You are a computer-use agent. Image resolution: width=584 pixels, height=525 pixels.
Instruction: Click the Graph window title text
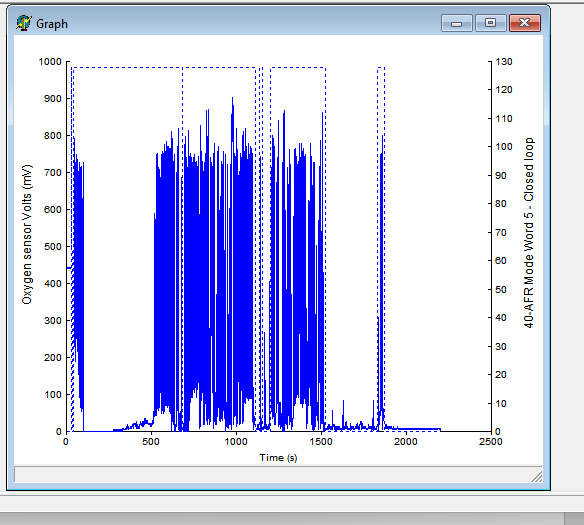(52, 24)
